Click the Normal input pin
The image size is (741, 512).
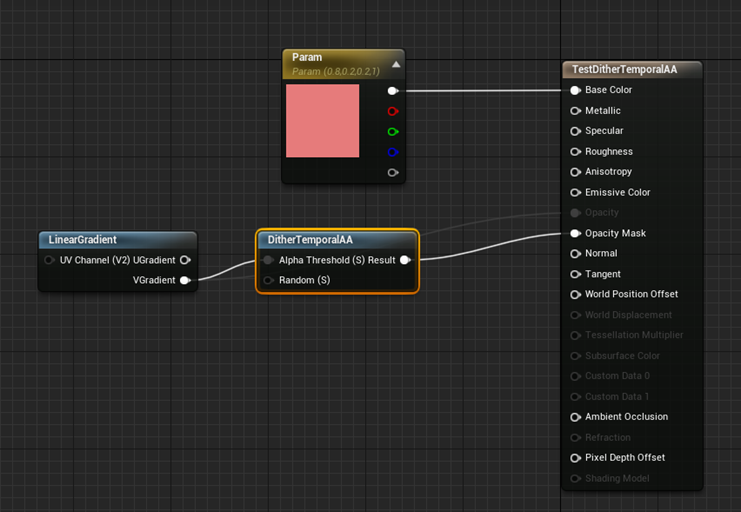pyautogui.click(x=575, y=254)
